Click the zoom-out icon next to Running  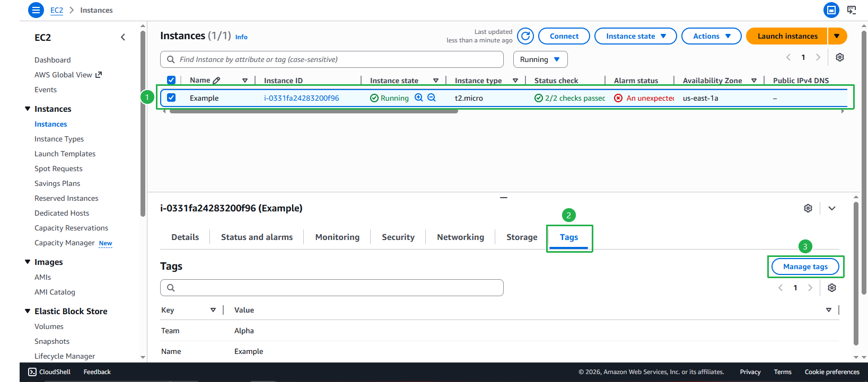point(432,97)
